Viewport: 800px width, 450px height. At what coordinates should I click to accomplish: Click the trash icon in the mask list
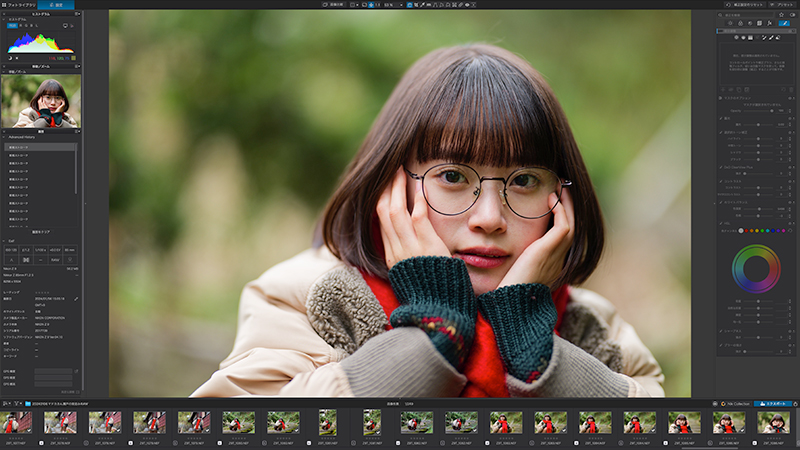click(x=791, y=90)
